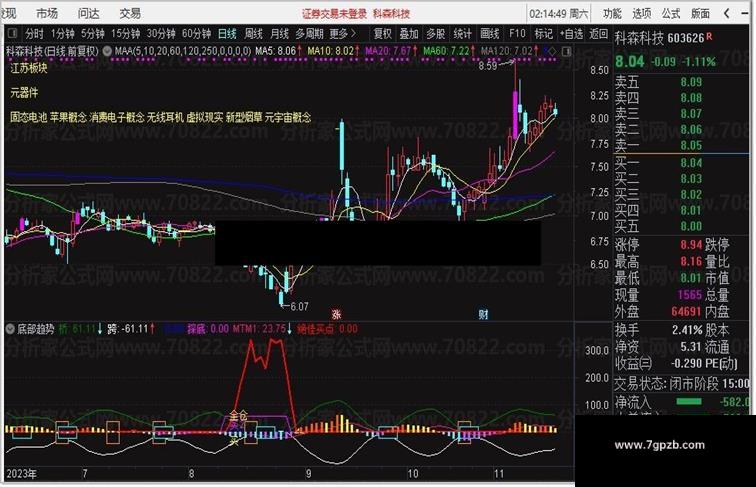The width and height of the screenshot is (756, 487).
Task: Click the 虚拟现实 concept label
Action: [205, 117]
